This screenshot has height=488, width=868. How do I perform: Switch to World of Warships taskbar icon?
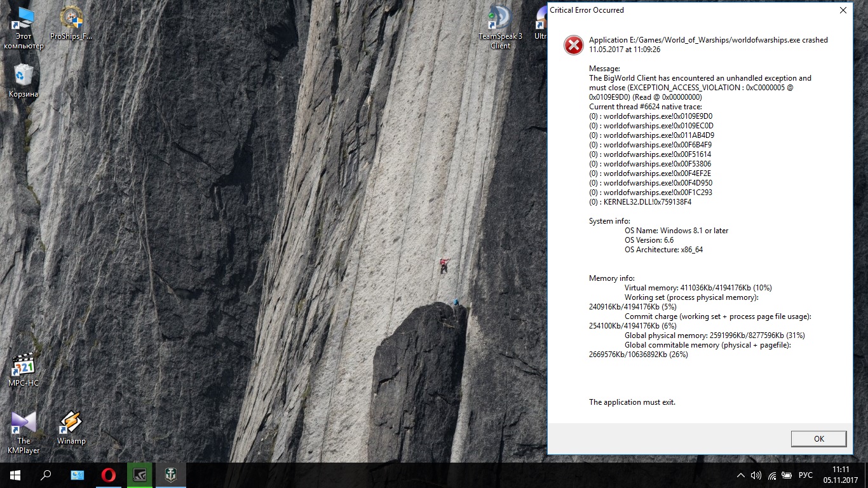[171, 475]
